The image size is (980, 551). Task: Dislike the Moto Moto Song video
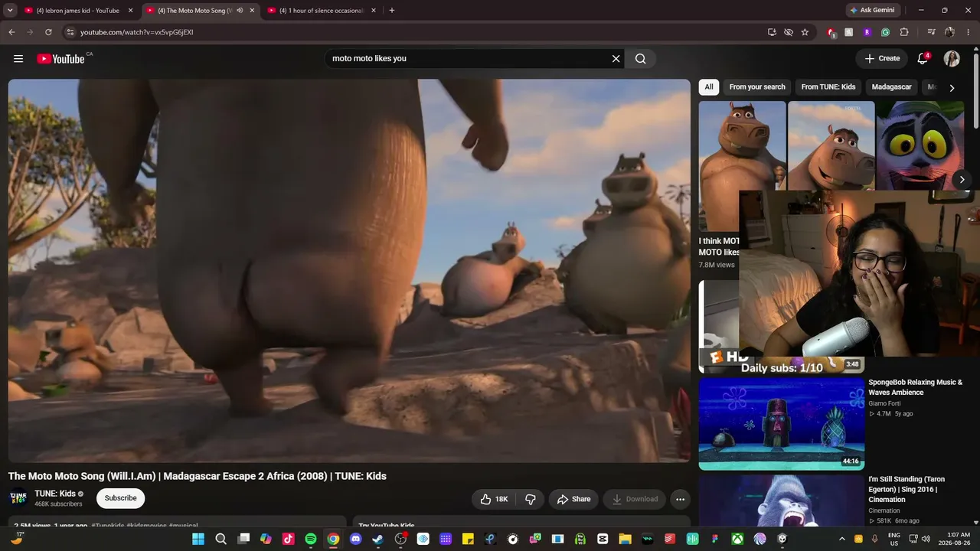pos(530,499)
